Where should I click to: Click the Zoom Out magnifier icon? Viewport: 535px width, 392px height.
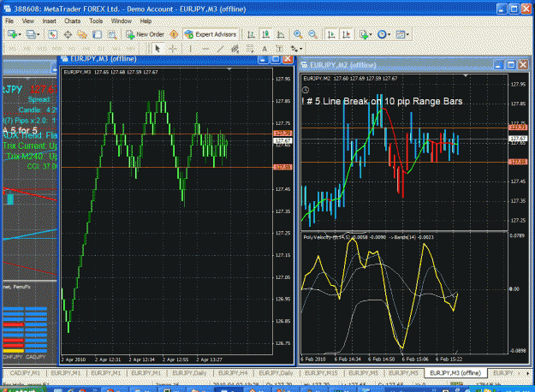312,34
